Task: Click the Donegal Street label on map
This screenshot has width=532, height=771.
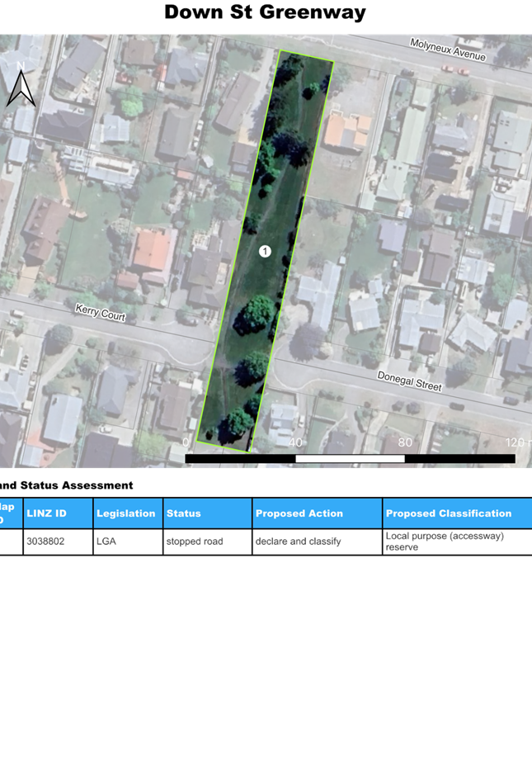Action: click(410, 381)
